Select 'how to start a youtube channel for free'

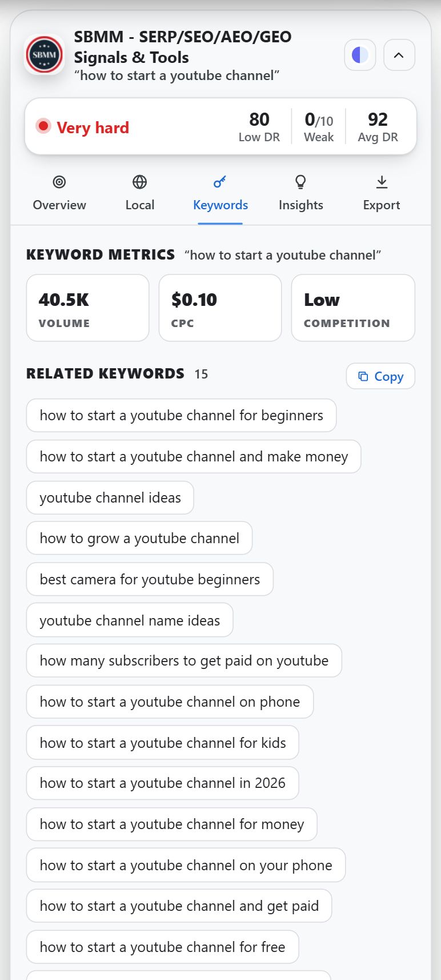pos(163,947)
